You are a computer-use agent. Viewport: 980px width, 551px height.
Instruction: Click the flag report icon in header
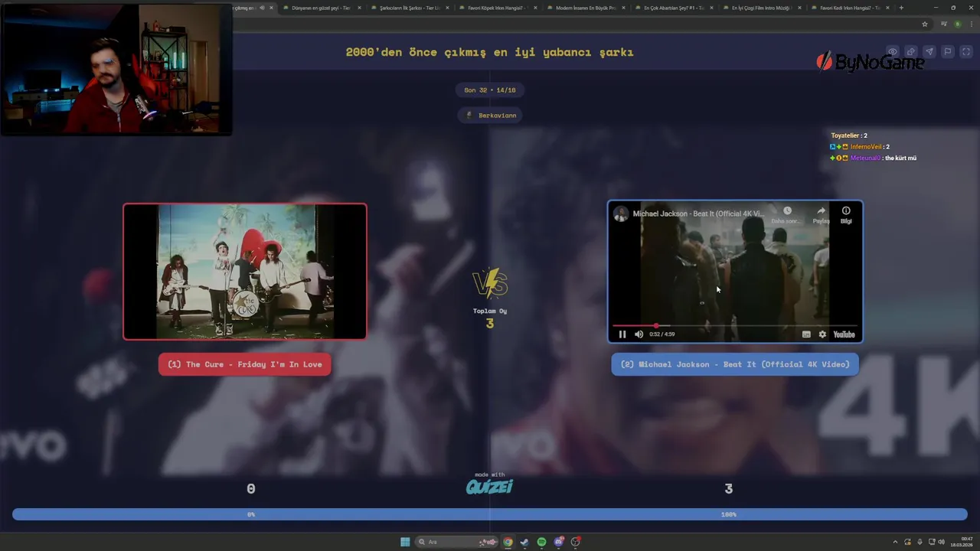(x=947, y=52)
